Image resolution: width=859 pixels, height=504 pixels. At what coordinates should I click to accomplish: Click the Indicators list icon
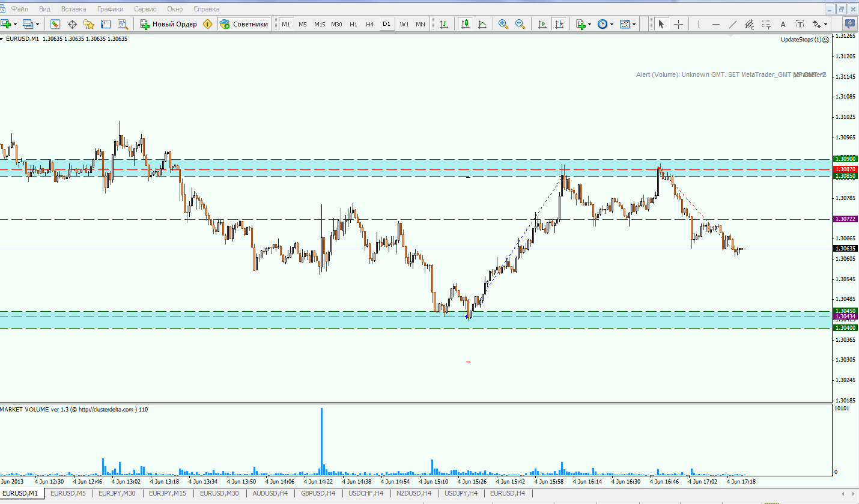coord(580,24)
